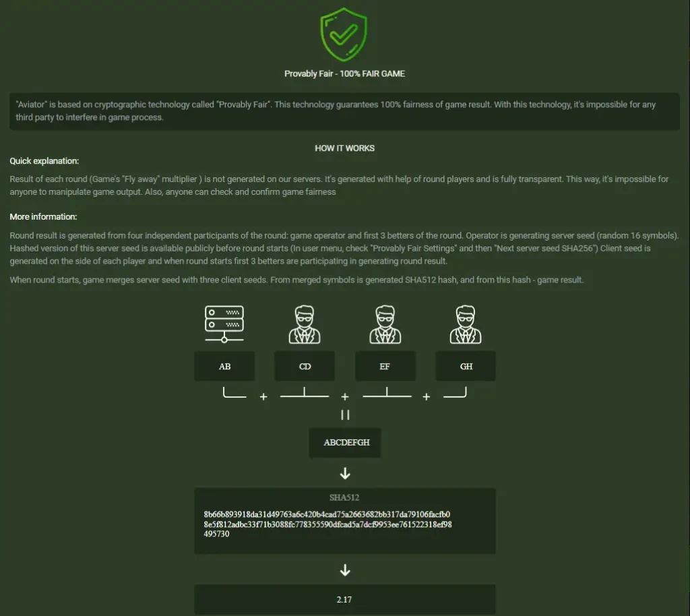Click the SHA512 hash value text
The image size is (690, 616).
[x=327, y=524]
